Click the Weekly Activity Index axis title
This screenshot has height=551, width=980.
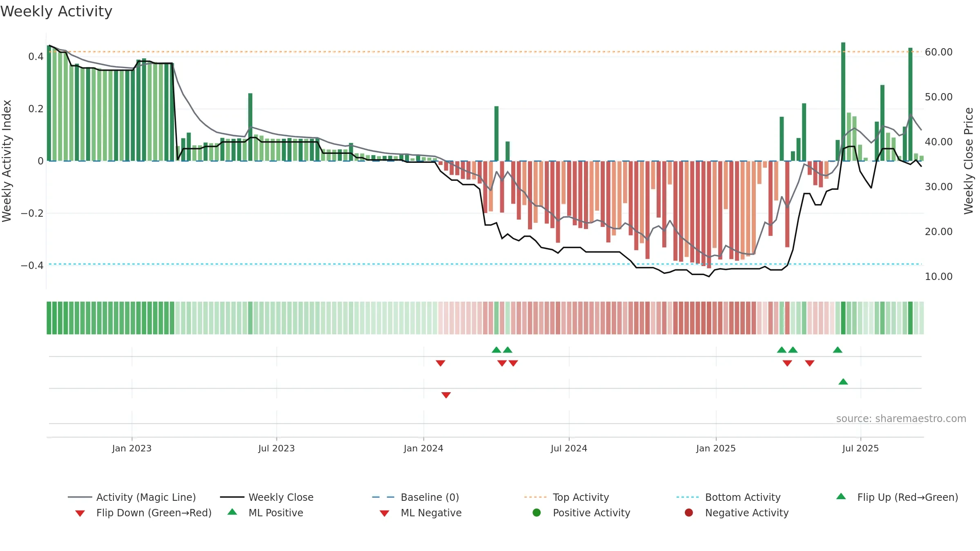tap(7, 161)
